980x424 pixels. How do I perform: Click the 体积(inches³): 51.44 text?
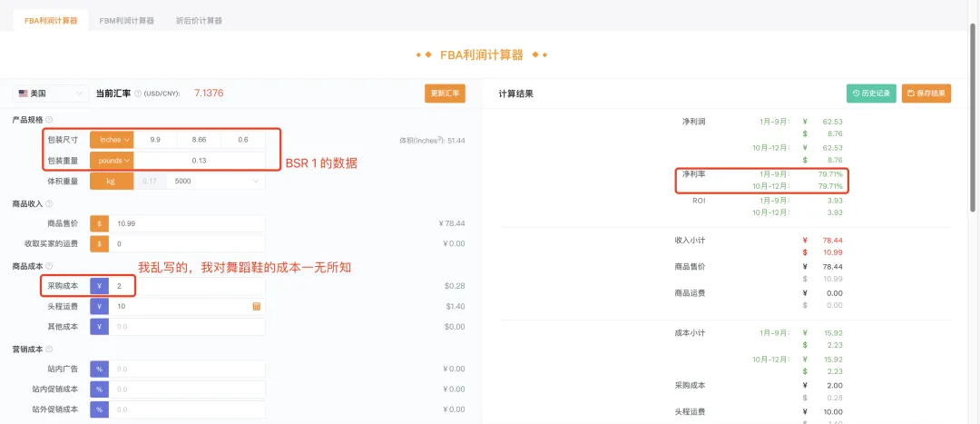(432, 140)
